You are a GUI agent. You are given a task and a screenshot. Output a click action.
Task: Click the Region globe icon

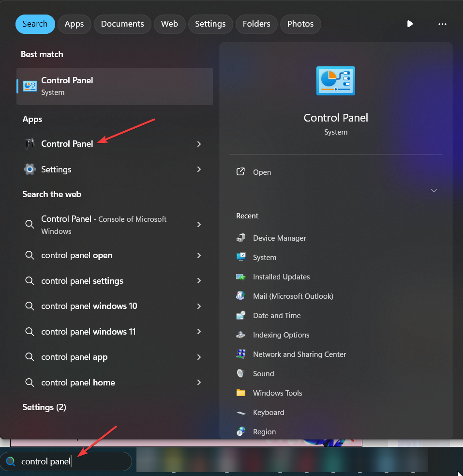coord(241,431)
